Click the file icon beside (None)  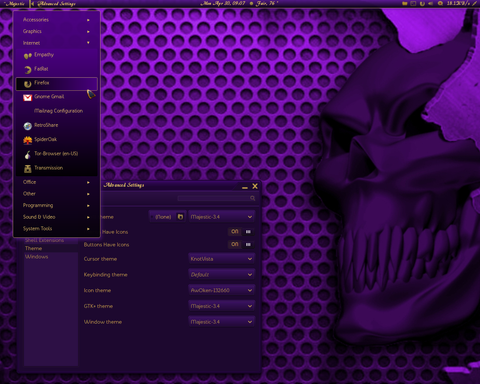tap(180, 217)
